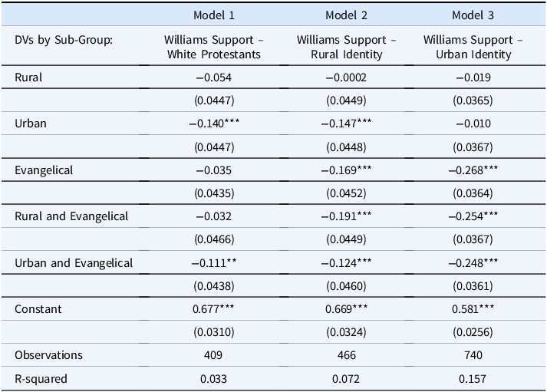Select the 'Urban and Evangelical' row label
Viewport: 547px width, 392px height.
[74, 262]
